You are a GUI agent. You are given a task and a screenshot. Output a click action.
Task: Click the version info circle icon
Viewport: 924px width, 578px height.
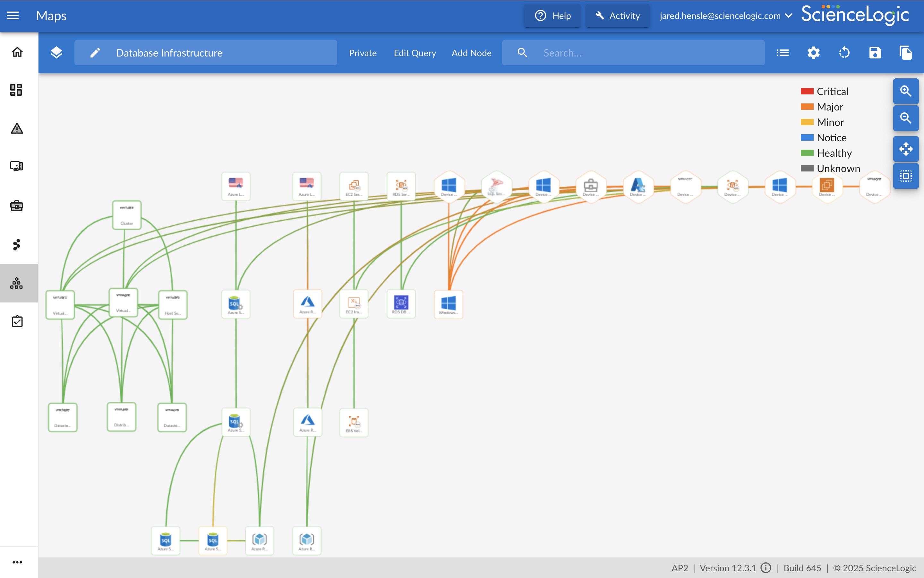coord(766,568)
